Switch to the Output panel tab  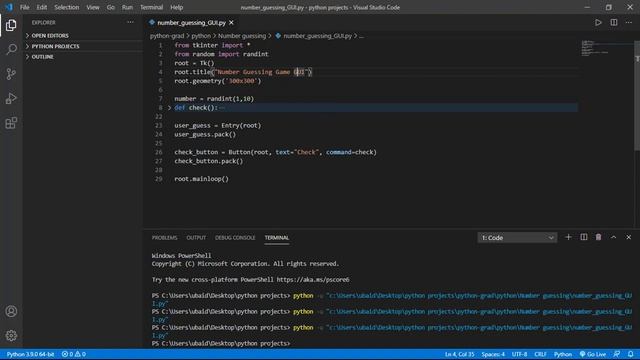point(196,238)
